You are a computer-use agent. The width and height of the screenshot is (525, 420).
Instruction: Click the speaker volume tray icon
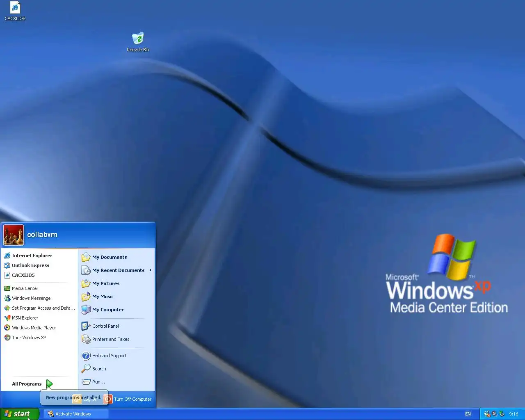tap(494, 414)
